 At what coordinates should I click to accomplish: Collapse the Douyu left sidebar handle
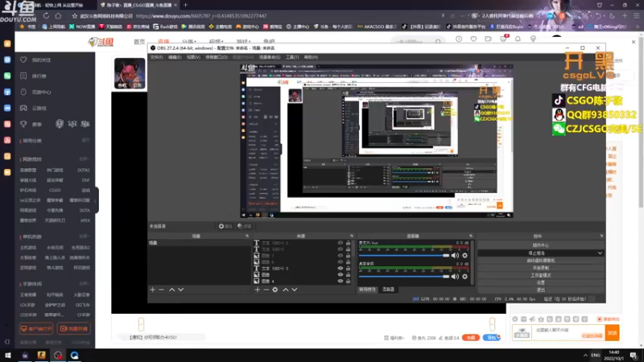tap(96, 200)
